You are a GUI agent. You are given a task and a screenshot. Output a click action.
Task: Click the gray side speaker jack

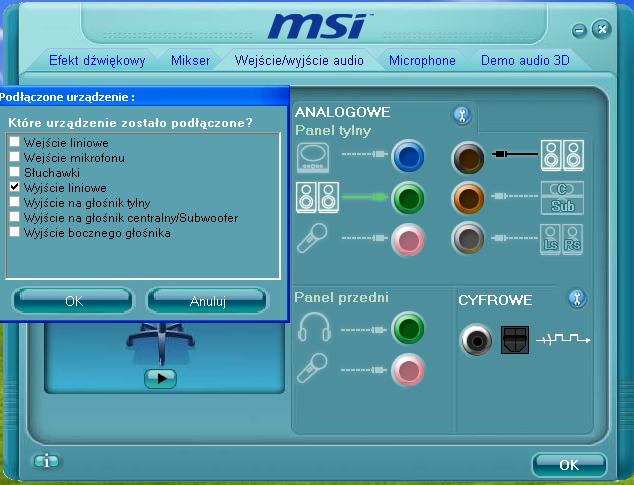468,239
